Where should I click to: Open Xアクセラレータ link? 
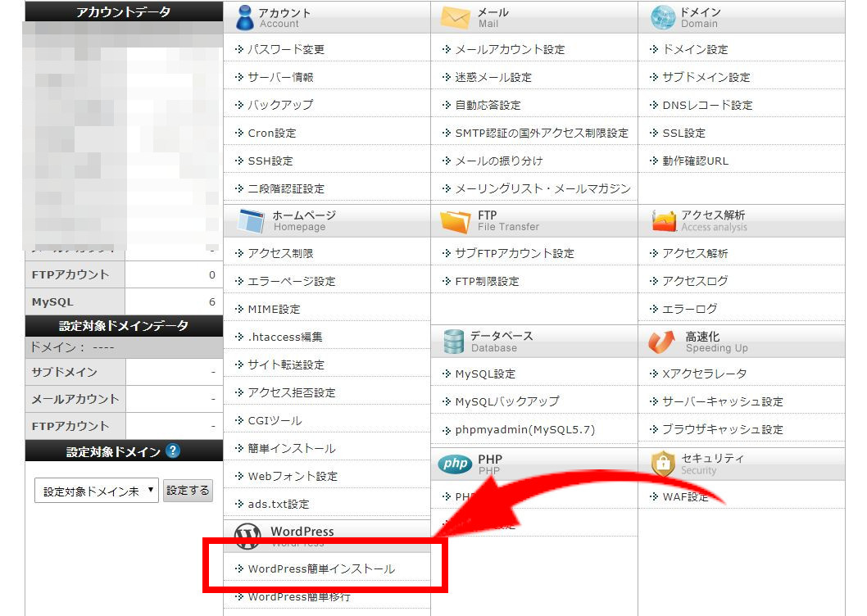pyautogui.click(x=705, y=374)
